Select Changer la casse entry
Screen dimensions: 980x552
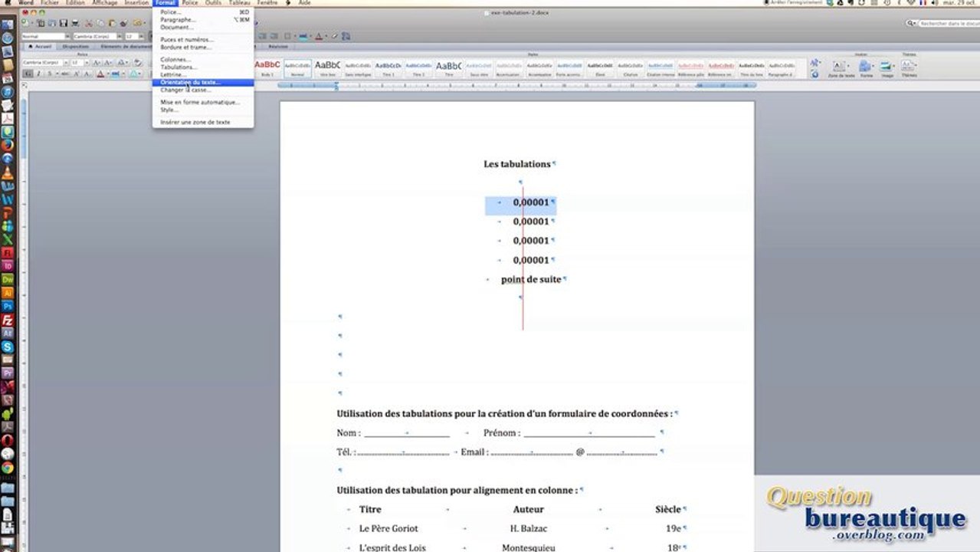pyautogui.click(x=203, y=90)
